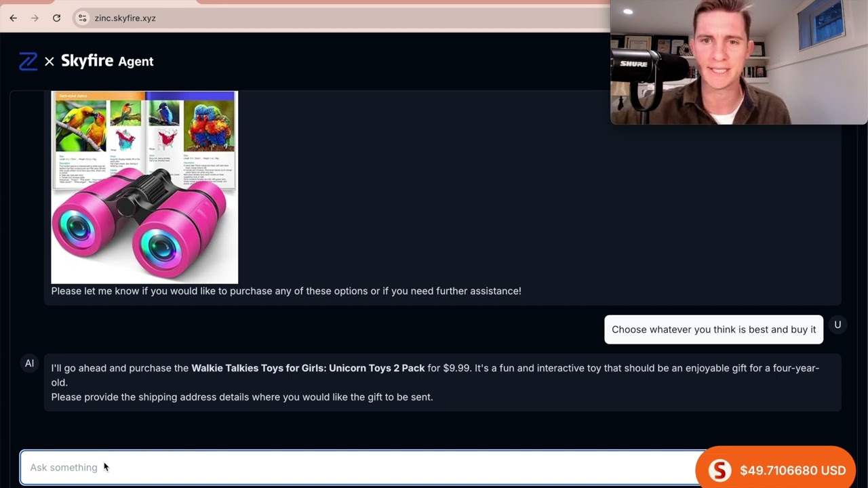The image size is (868, 488).
Task: Open site information icon beside the URL
Action: point(83,18)
